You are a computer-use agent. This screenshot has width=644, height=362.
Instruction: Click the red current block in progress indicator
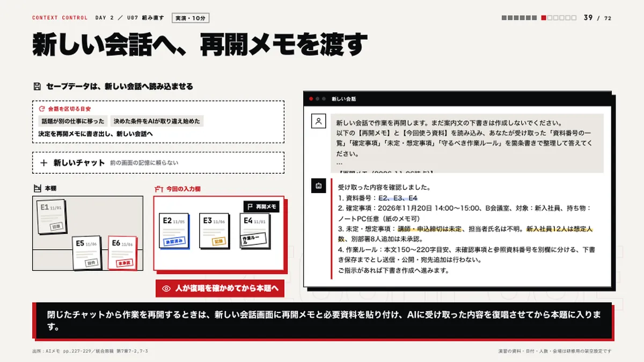coord(544,18)
